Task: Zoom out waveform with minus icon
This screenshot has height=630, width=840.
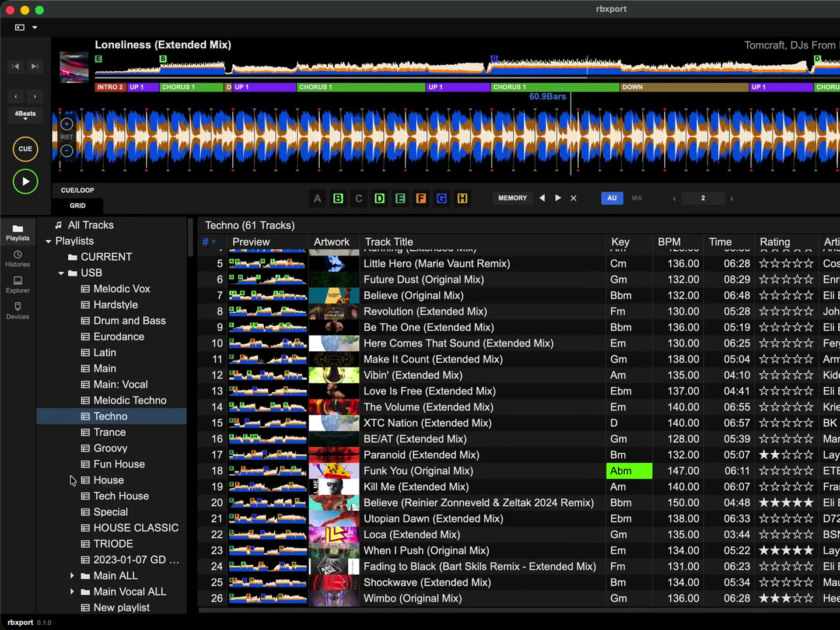Action: click(x=66, y=150)
